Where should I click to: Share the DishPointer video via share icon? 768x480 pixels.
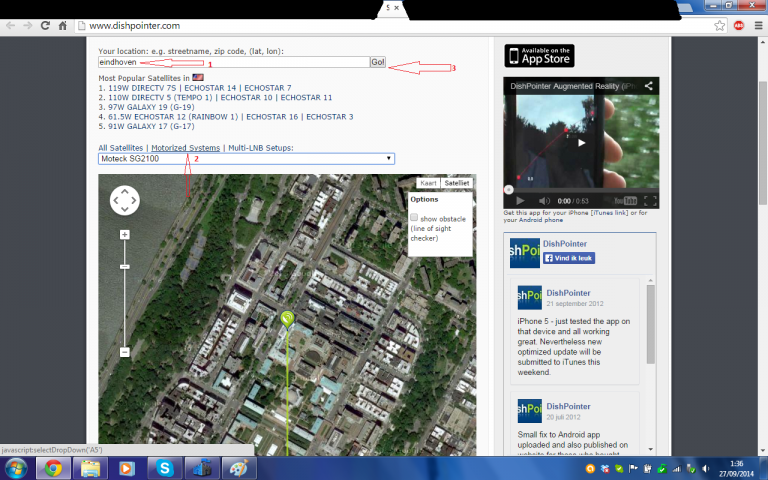(648, 86)
